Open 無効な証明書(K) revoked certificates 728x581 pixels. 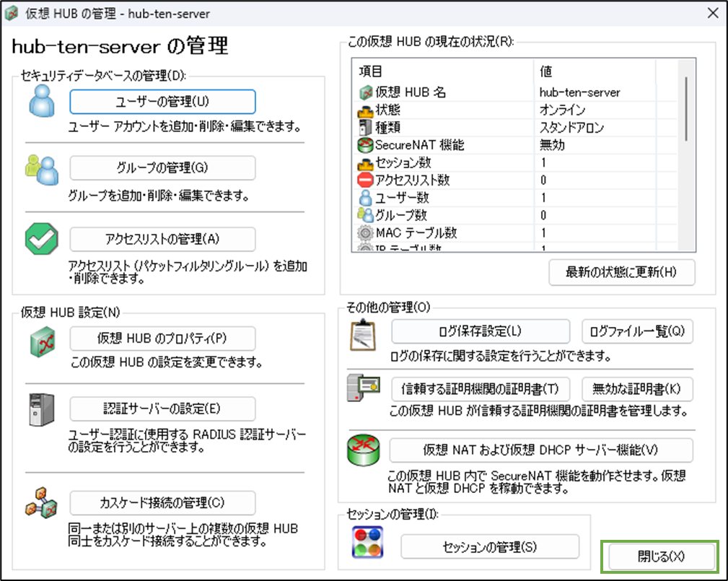pyautogui.click(x=637, y=389)
